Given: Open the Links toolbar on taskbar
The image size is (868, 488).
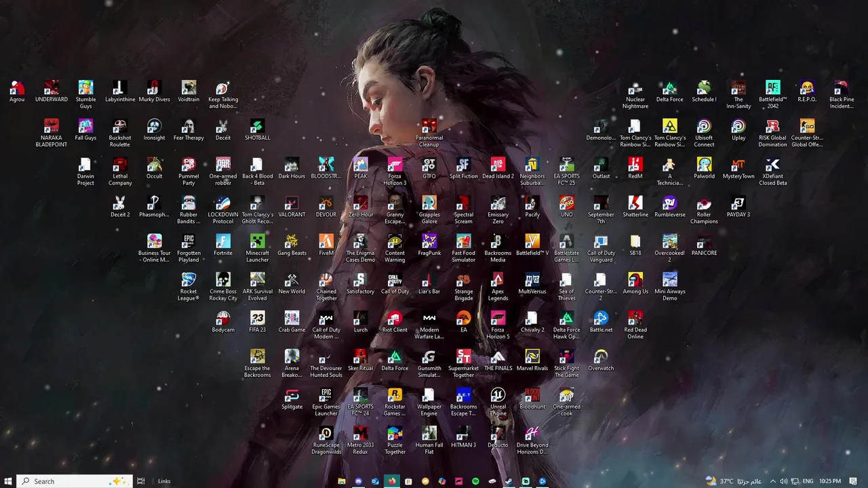Looking at the screenshot, I should (164, 481).
